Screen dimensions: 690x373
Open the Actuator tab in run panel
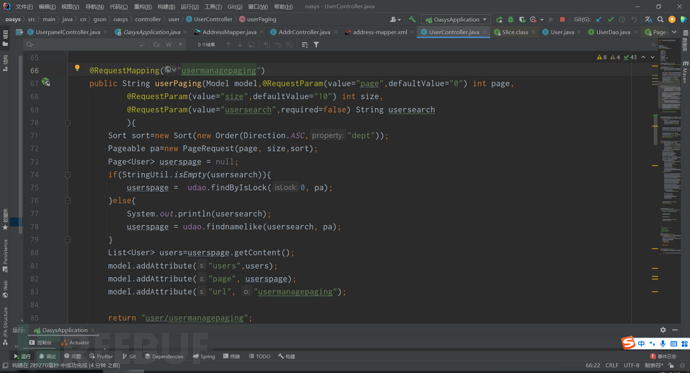[x=76, y=343]
